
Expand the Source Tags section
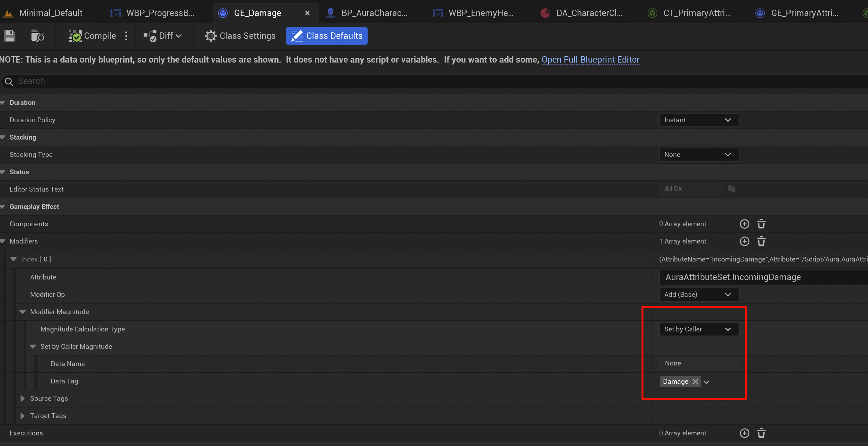click(22, 399)
